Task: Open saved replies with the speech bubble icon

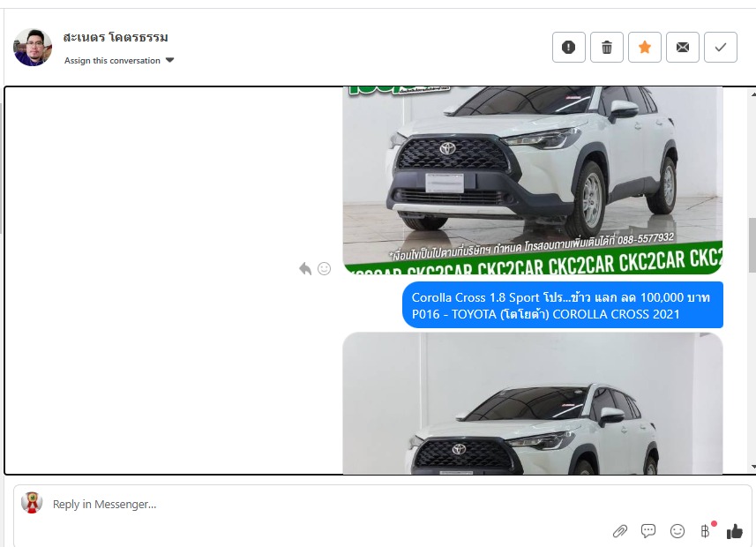Action: point(648,531)
